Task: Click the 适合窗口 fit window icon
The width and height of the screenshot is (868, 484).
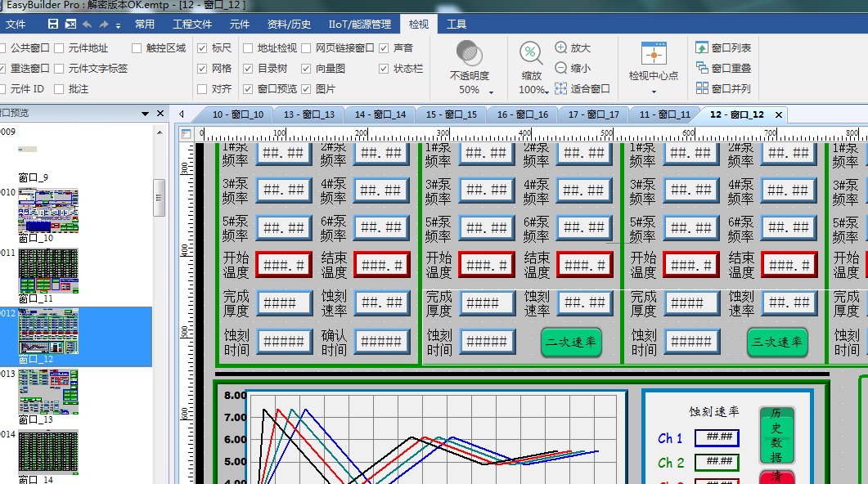Action: click(561, 88)
